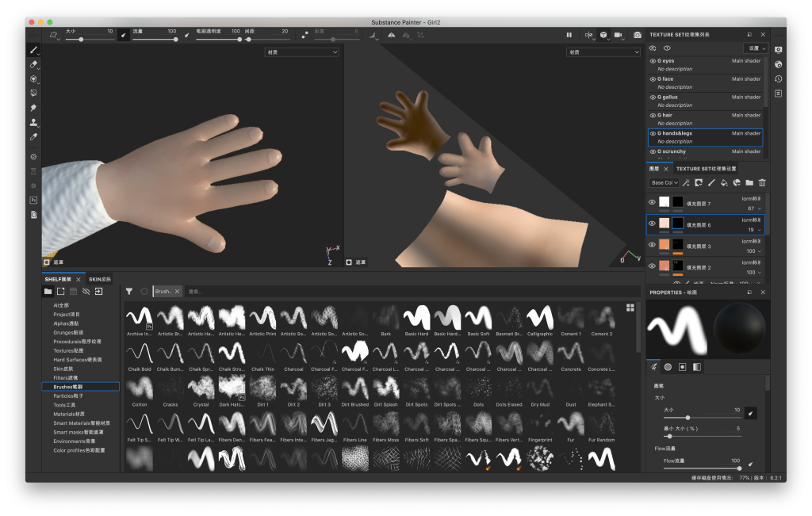The height and width of the screenshot is (516, 812).
Task: Add a mask using layers toolbar mask icon
Action: (x=699, y=182)
